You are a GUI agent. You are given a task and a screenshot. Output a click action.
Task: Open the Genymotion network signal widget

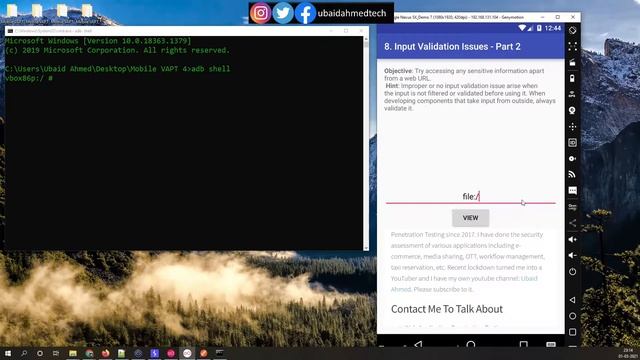tap(572, 174)
